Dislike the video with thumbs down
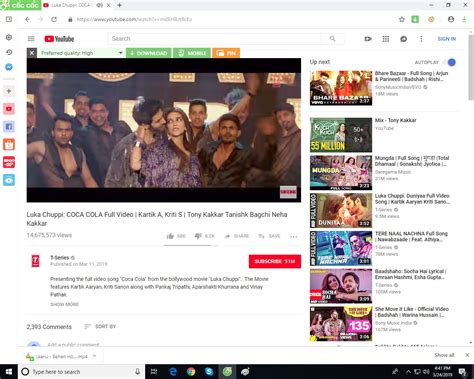The image size is (474, 379). point(198,236)
